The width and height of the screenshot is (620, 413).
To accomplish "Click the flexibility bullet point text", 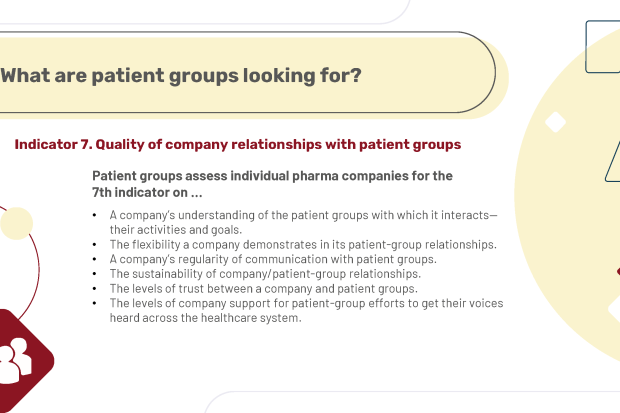I will (x=303, y=244).
